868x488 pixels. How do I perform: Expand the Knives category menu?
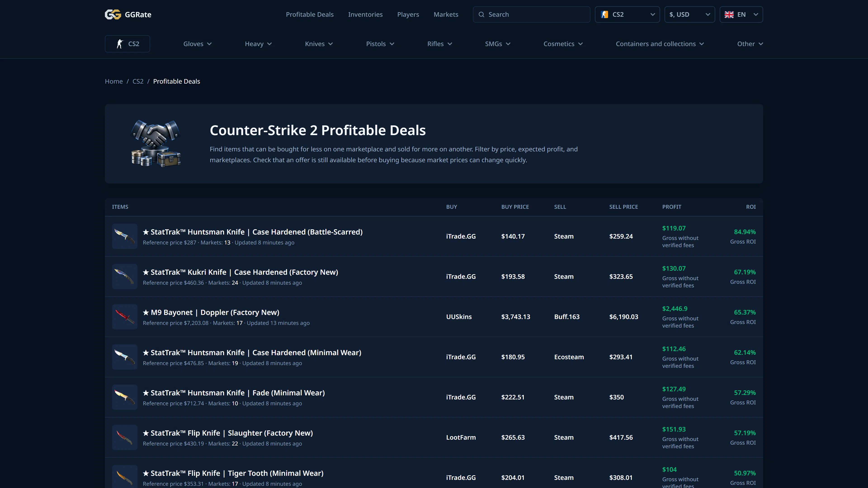tap(319, 44)
